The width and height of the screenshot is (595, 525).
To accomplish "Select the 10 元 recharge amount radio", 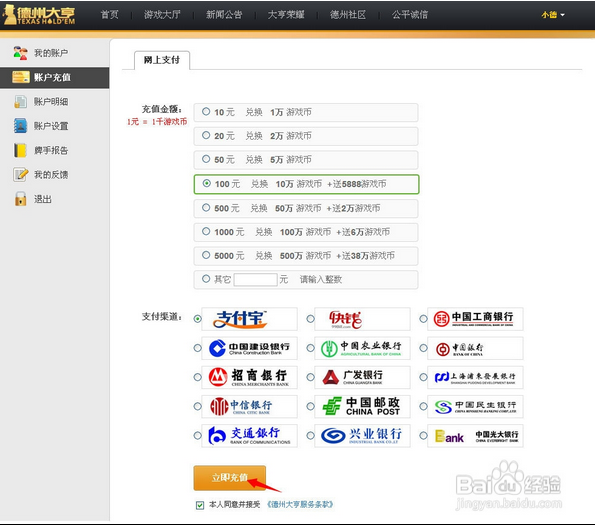I will tap(206, 112).
